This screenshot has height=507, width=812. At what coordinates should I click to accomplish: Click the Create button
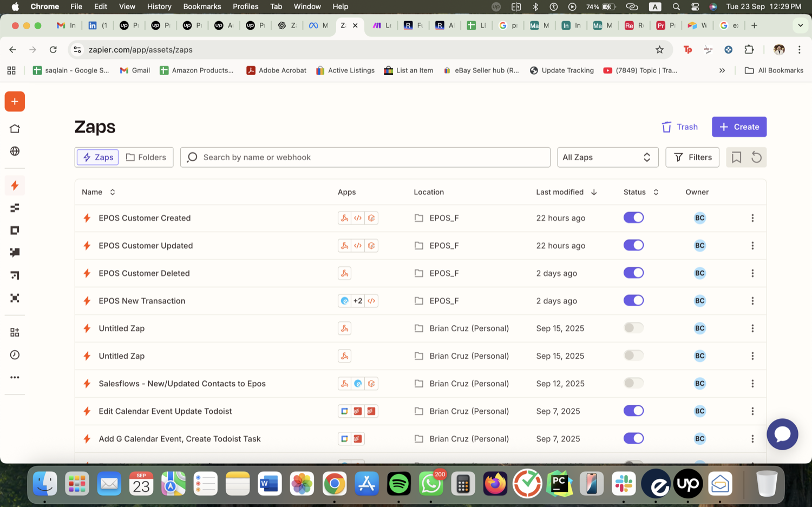(739, 127)
